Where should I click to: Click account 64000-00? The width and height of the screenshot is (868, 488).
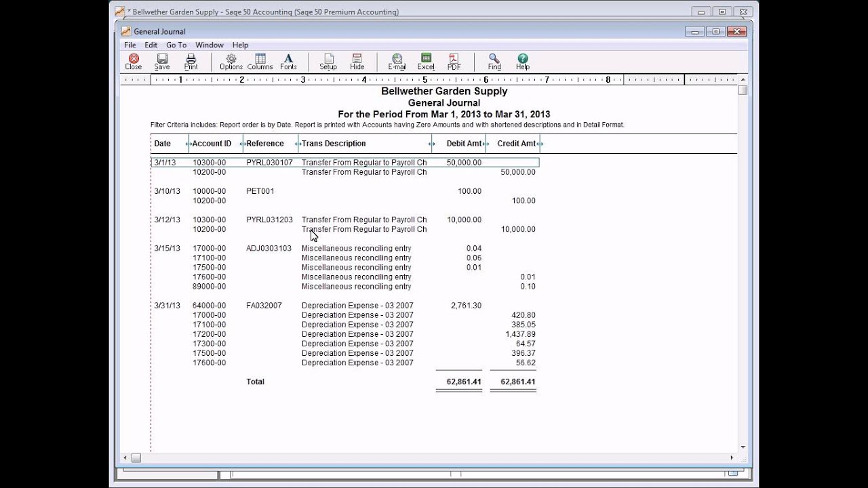coord(210,306)
